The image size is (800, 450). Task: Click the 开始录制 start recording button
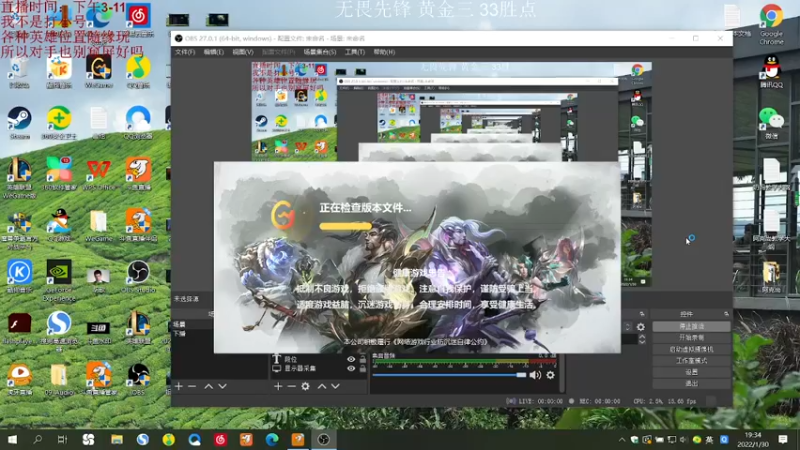(691, 338)
